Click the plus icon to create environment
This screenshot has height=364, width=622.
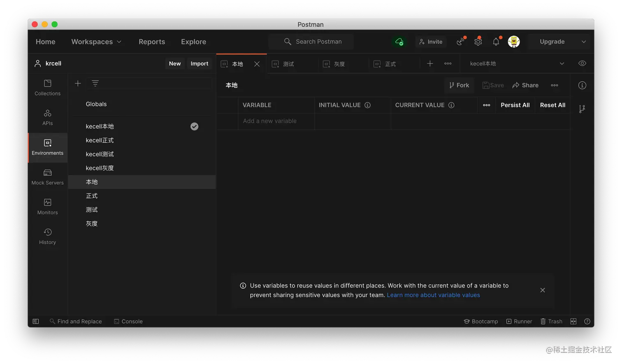(78, 83)
